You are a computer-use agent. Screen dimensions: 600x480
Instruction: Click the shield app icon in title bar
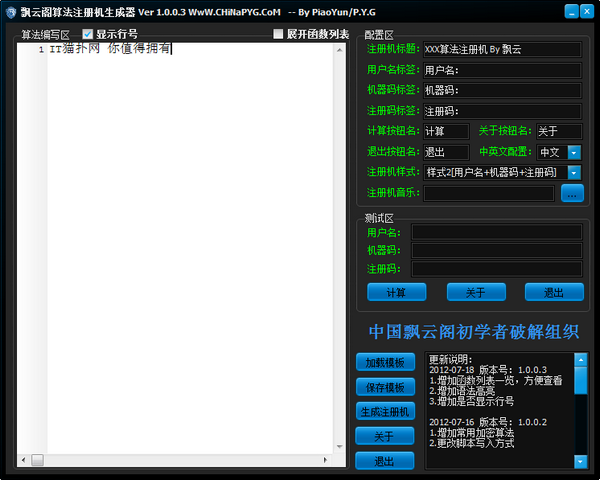tap(11, 12)
